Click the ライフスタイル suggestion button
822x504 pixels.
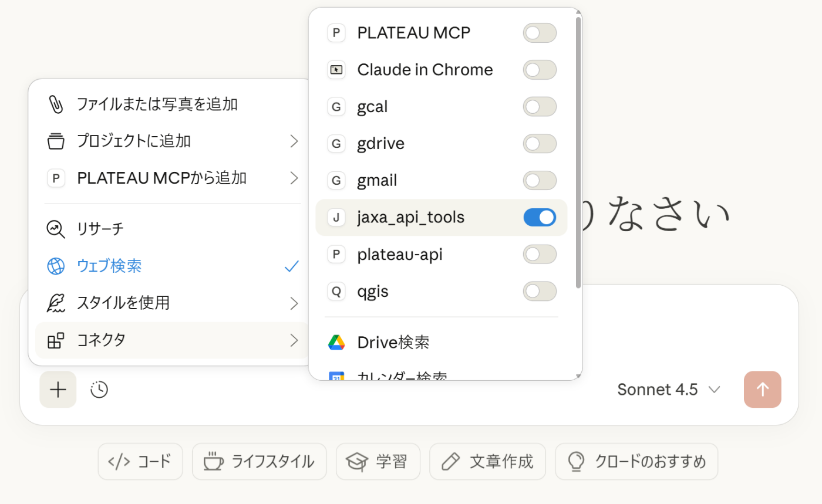(x=259, y=462)
